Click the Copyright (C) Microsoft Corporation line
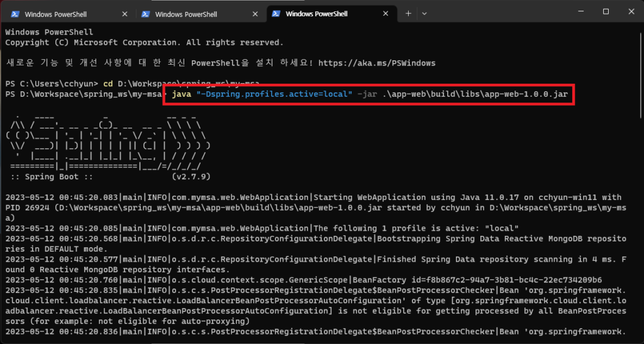 coord(144,42)
